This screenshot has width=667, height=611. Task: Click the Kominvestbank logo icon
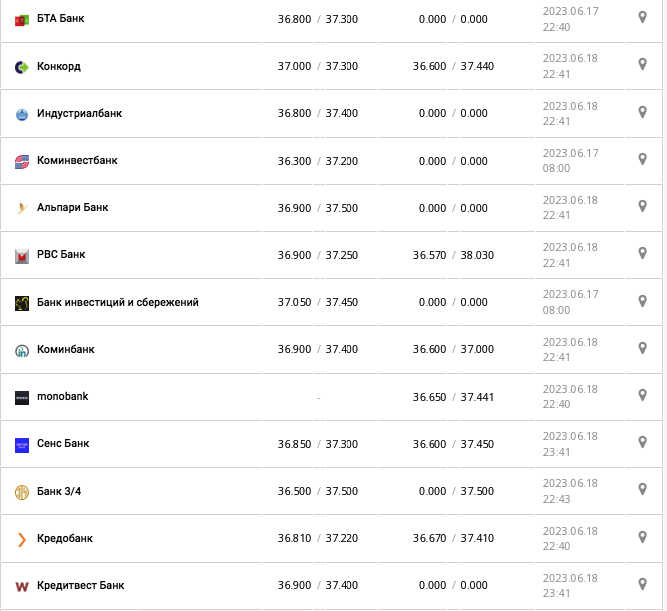22,161
